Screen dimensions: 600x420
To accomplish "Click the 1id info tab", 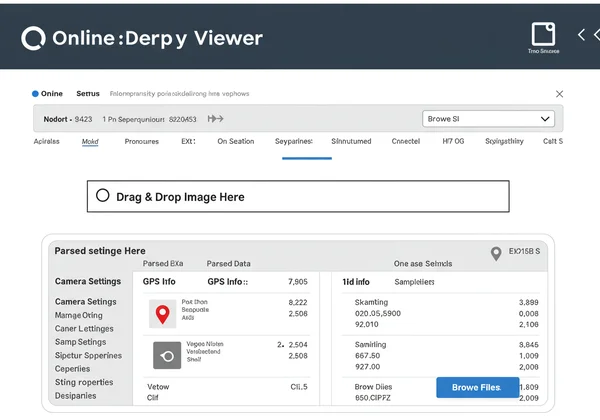I will (355, 282).
